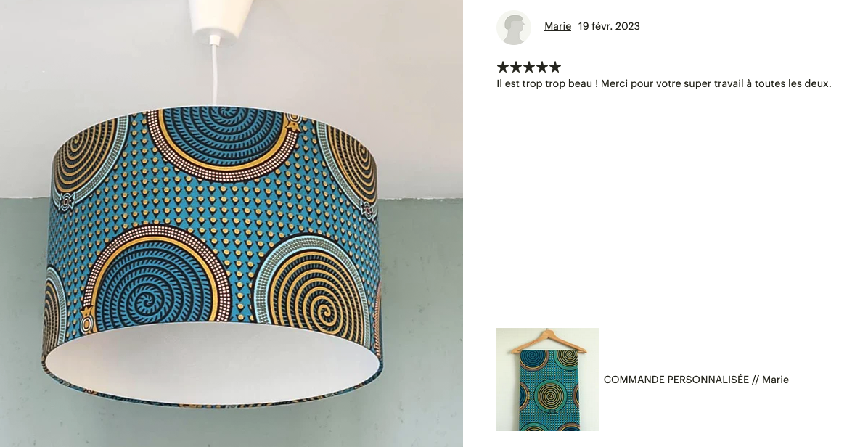868x447 pixels.
Task: Select the fourth rating star
Action: pyautogui.click(x=542, y=67)
